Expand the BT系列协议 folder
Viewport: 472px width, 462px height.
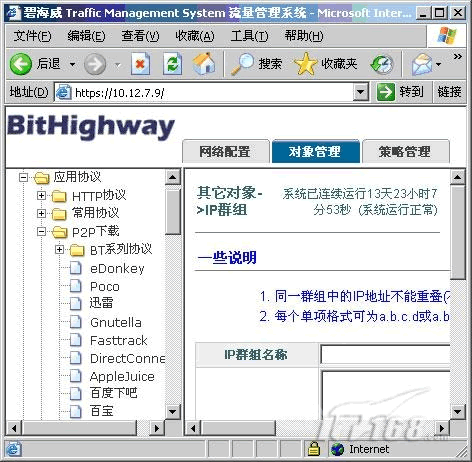tap(59, 249)
